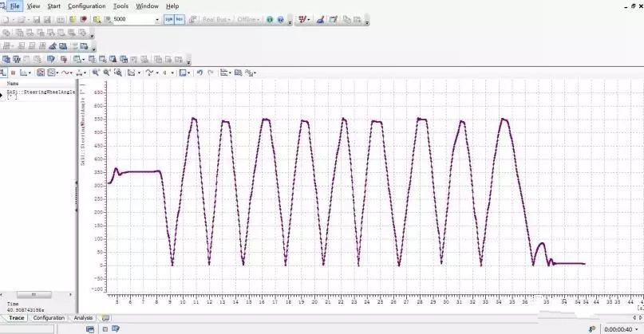Open the 5000 value combo box dropdown
Viewport: 644px width, 334px height.
[156, 19]
